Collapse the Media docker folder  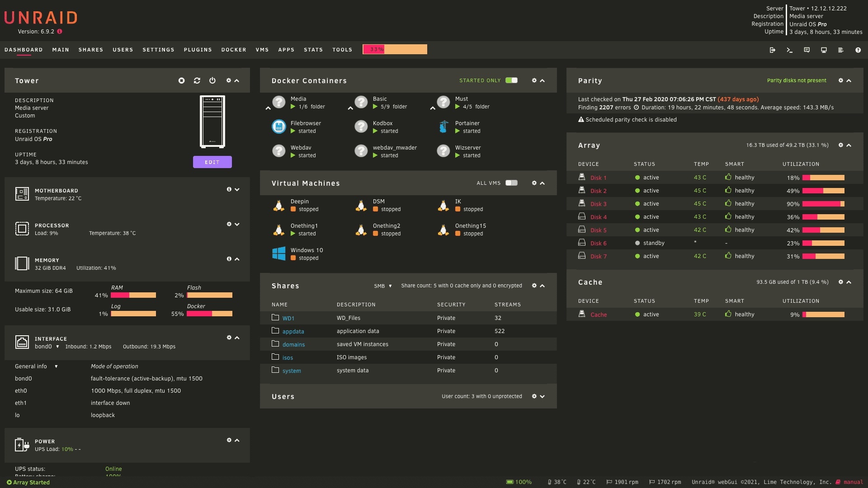(x=268, y=108)
